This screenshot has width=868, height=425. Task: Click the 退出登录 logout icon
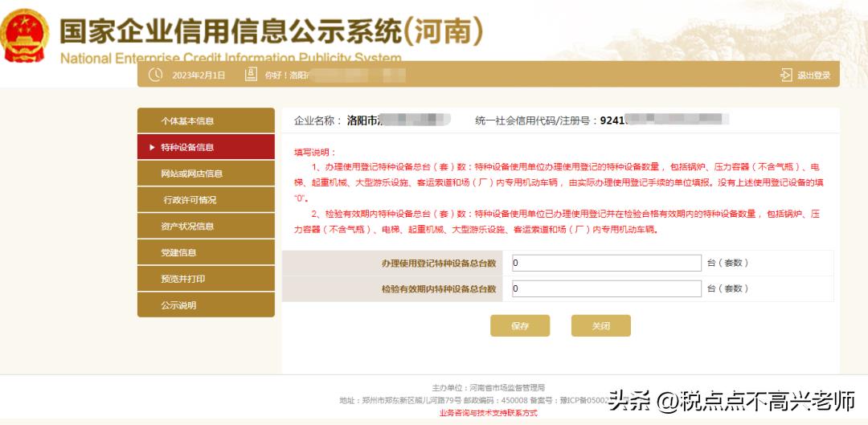786,75
